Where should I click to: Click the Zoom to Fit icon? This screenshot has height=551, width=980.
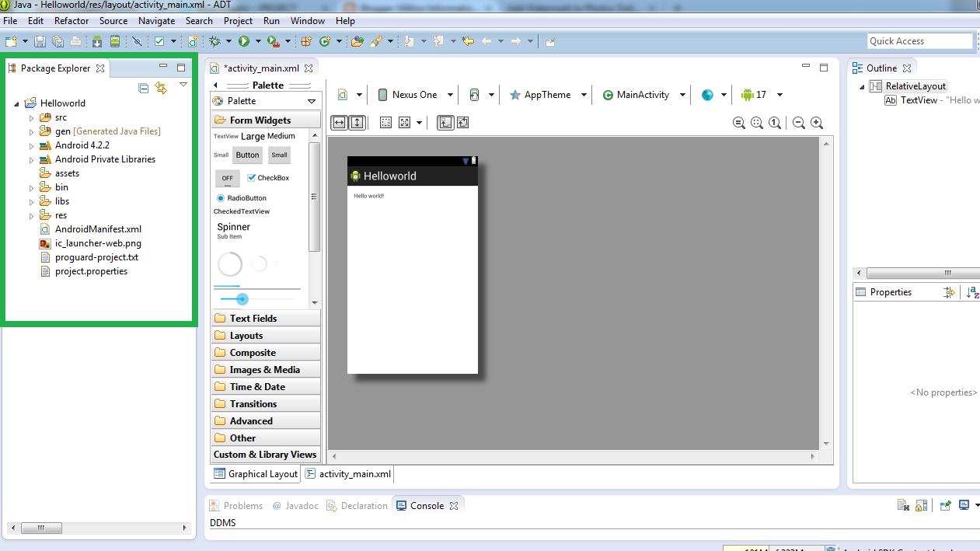click(x=757, y=123)
